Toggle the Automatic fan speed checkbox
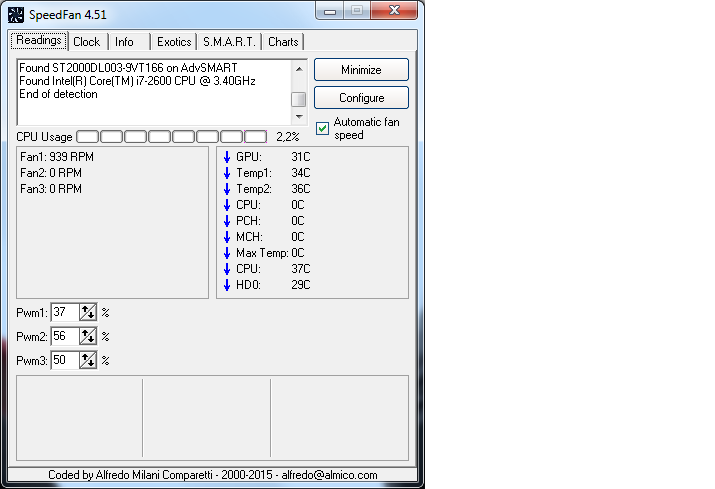This screenshot has width=715, height=489. coord(322,129)
